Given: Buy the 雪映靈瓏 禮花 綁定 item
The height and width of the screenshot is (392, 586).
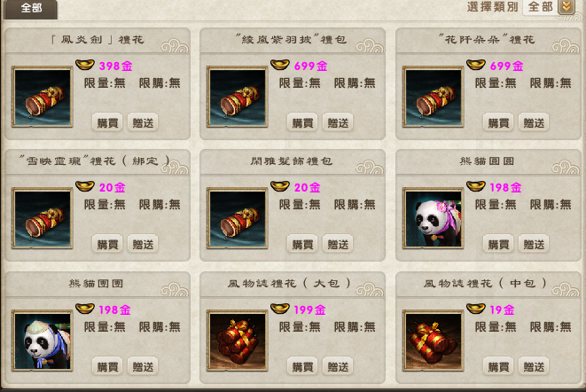Looking at the screenshot, I should click(x=107, y=244).
